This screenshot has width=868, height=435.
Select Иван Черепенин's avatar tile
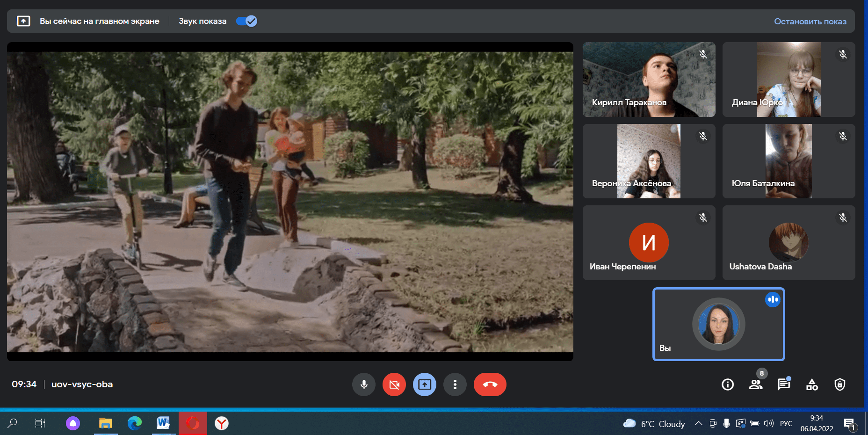649,243
